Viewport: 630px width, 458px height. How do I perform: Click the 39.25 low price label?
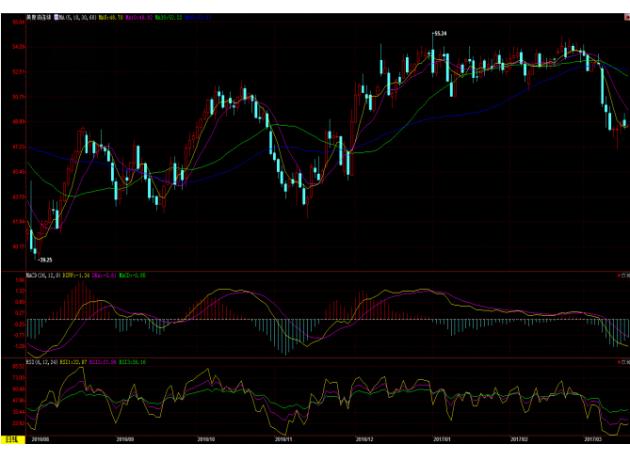coord(44,258)
